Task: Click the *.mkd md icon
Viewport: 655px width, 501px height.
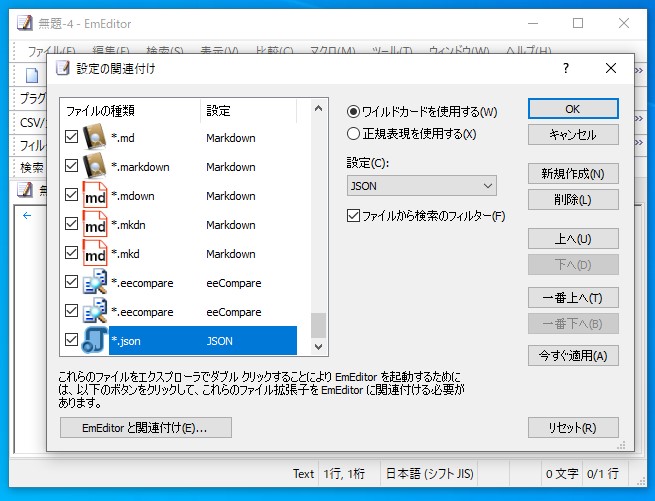Action: pos(94,253)
